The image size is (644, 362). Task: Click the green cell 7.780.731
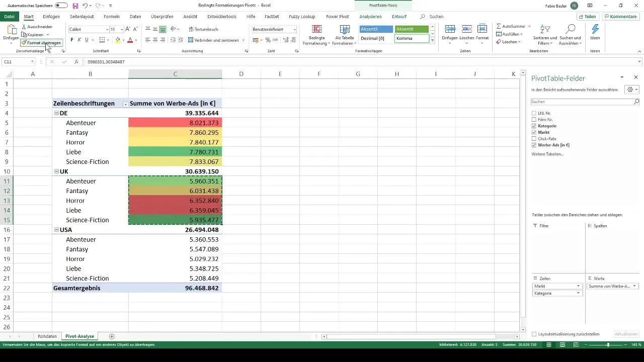[175, 152]
